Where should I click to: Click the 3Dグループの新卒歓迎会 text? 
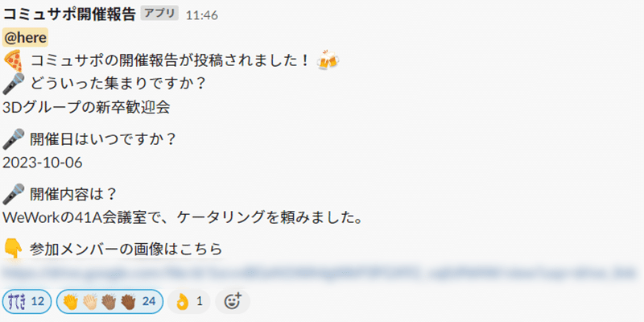(86, 108)
